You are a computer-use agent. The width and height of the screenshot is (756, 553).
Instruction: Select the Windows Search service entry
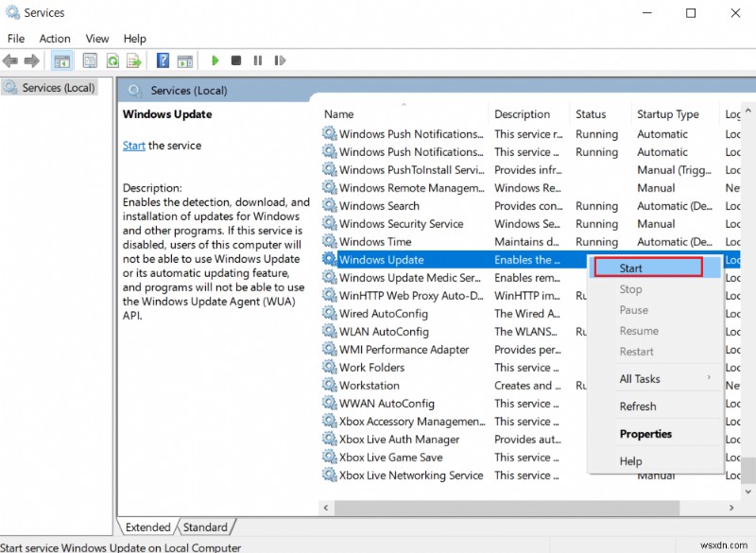point(379,205)
